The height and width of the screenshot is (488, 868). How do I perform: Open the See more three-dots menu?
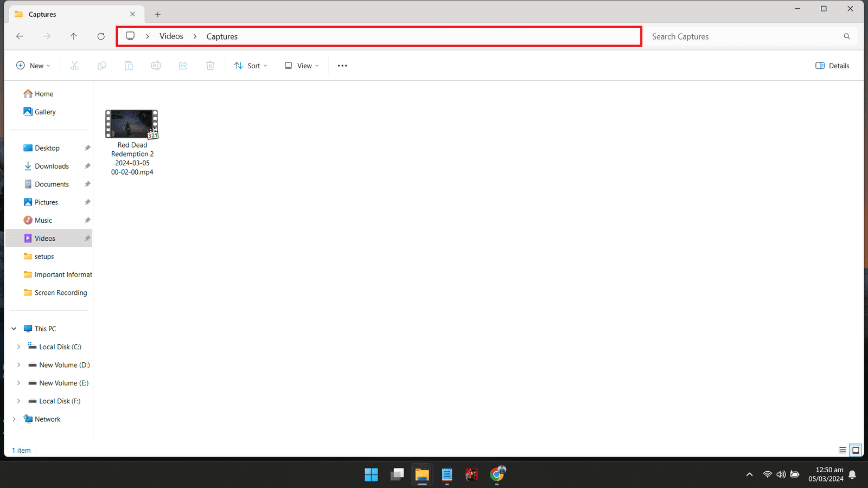tap(342, 66)
